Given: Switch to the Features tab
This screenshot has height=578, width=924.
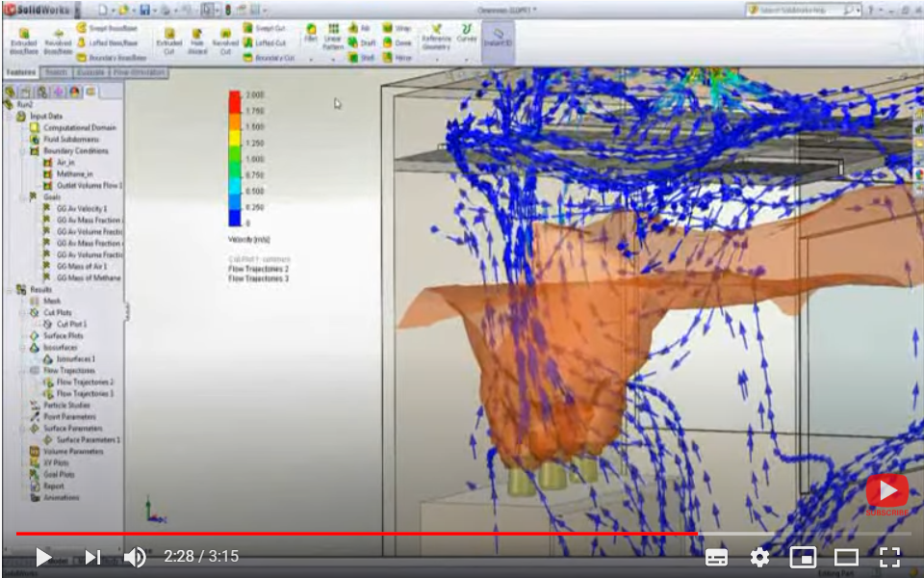Looking at the screenshot, I should point(20,72).
